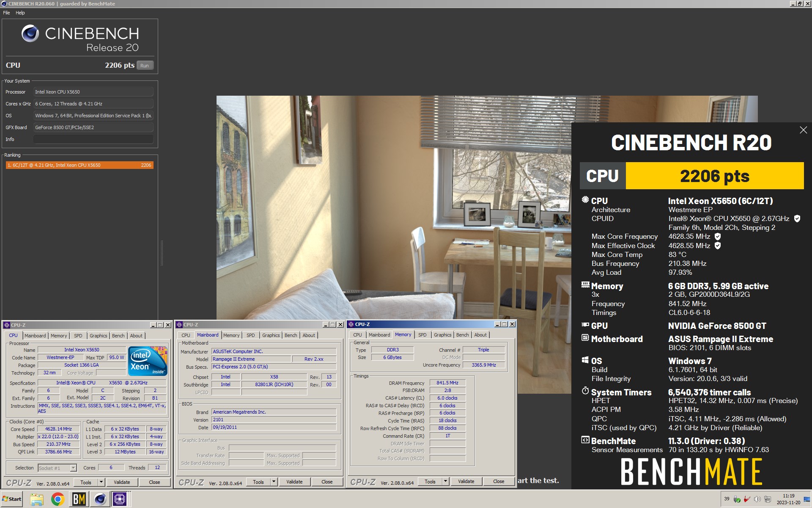Click the Cinebench title bar app icon
This screenshot has width=812, height=508.
[4, 4]
